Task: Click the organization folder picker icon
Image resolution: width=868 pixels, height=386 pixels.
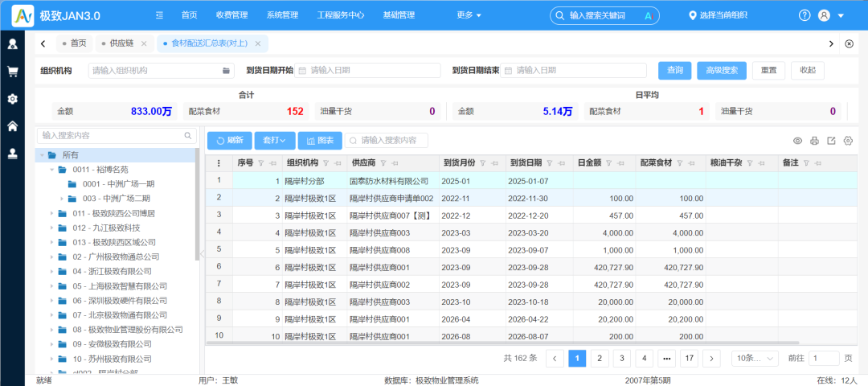Action: (x=226, y=70)
